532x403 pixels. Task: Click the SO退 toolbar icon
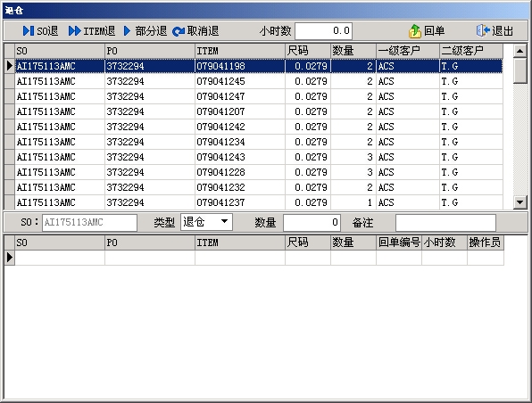click(29, 31)
